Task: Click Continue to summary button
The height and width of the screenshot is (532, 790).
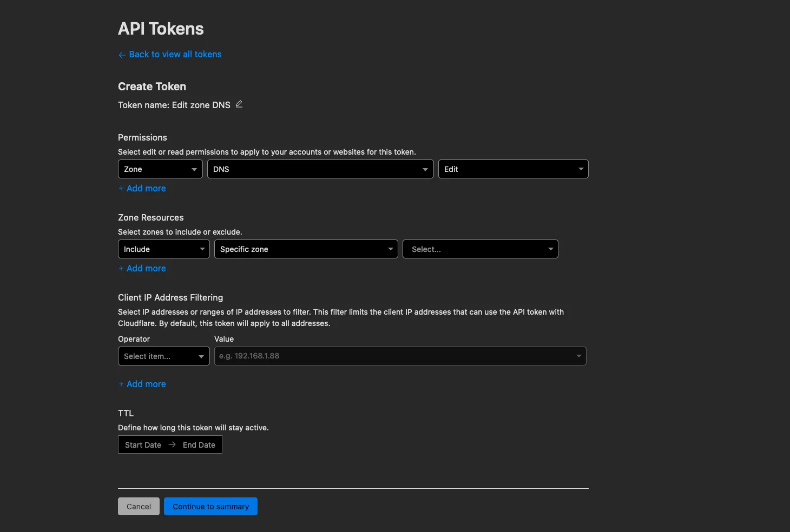Action: (210, 507)
